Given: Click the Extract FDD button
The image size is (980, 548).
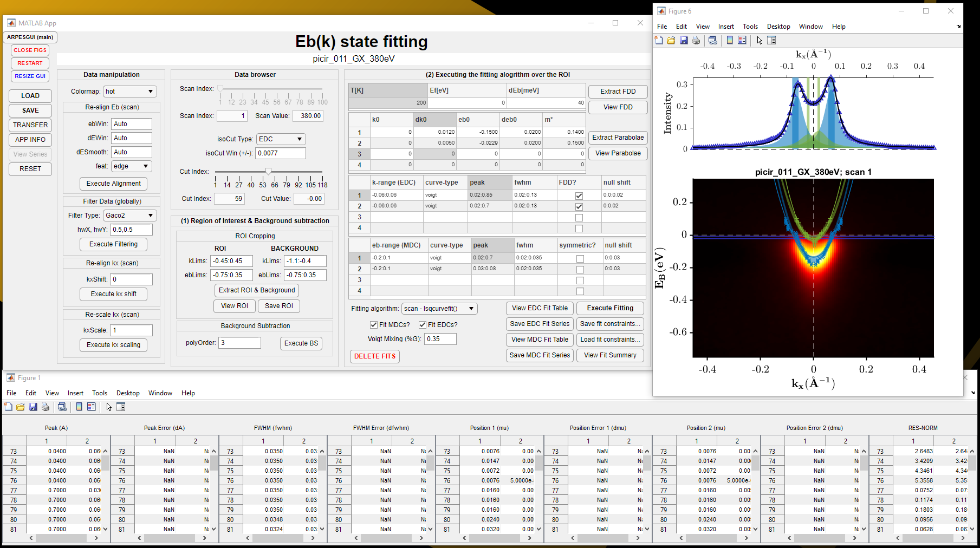Looking at the screenshot, I should [x=618, y=92].
